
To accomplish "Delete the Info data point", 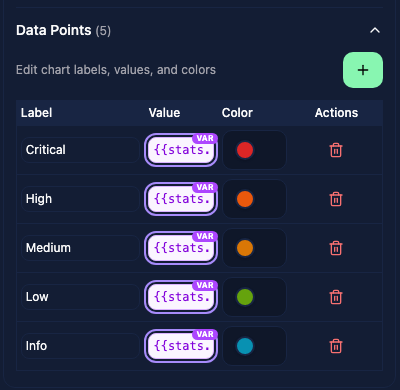I will coord(336,346).
